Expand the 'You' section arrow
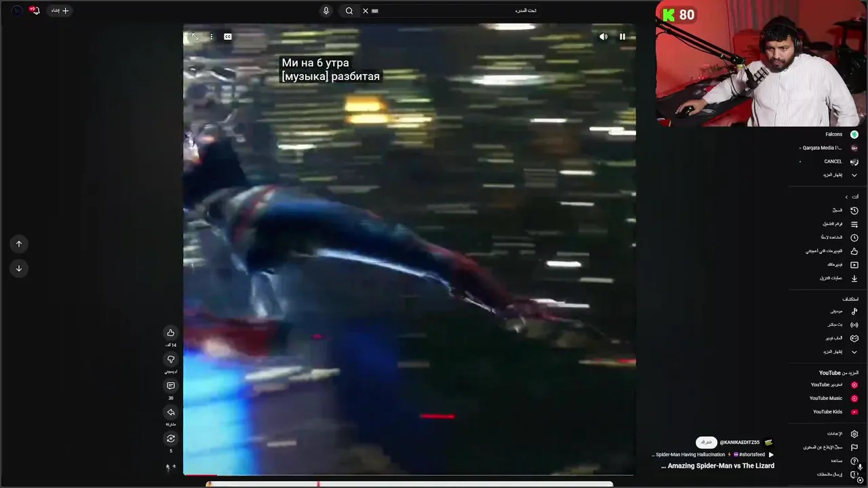Screen dimensions: 868x488 point(846,197)
